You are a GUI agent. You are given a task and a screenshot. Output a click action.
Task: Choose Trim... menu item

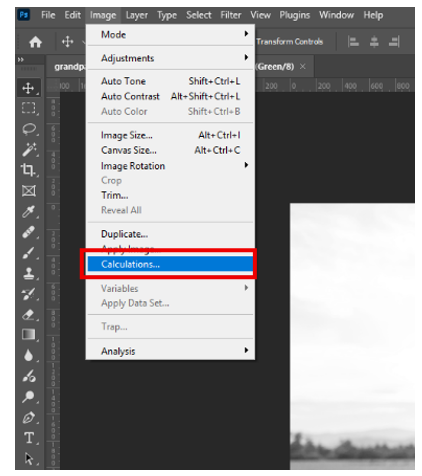point(170,195)
